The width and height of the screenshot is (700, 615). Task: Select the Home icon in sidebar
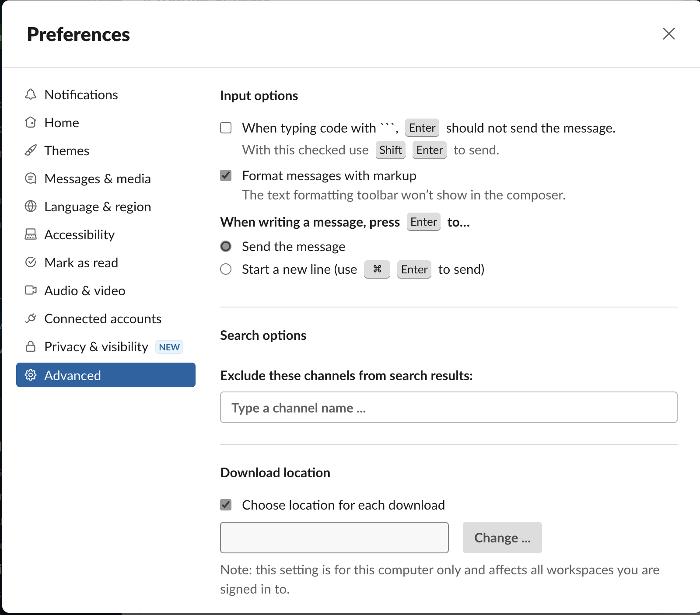tap(31, 122)
